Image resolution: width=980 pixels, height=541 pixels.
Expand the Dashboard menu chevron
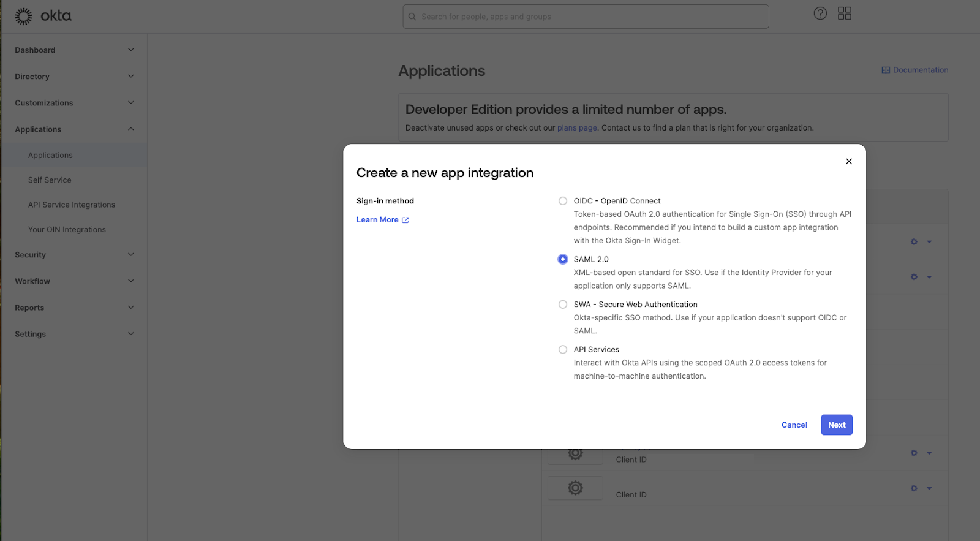tap(130, 50)
